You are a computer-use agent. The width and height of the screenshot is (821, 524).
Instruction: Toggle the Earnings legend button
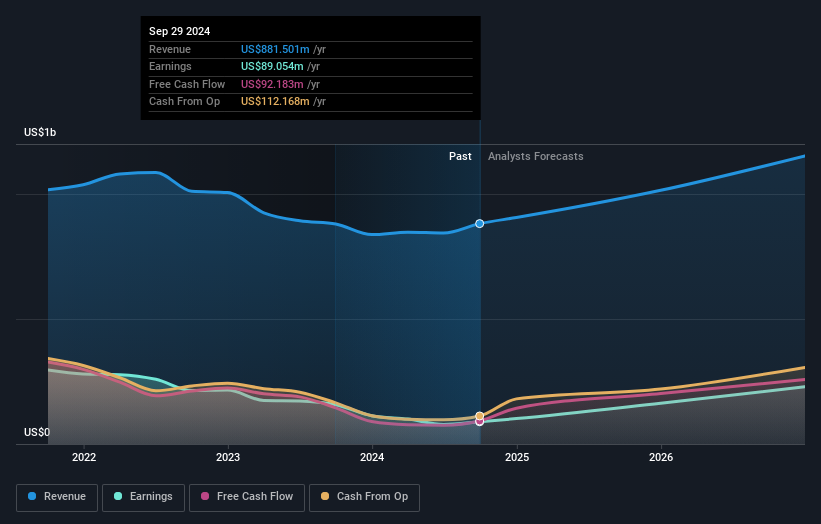point(143,497)
